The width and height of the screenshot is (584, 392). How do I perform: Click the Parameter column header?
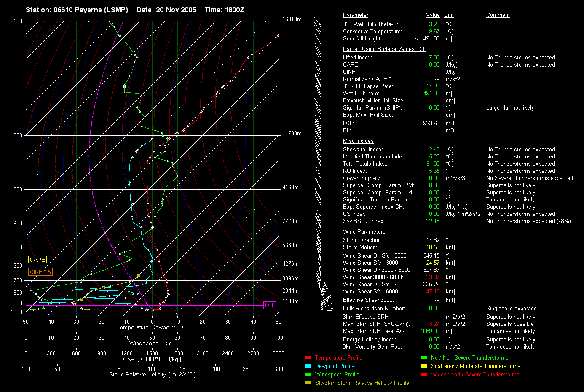356,15
